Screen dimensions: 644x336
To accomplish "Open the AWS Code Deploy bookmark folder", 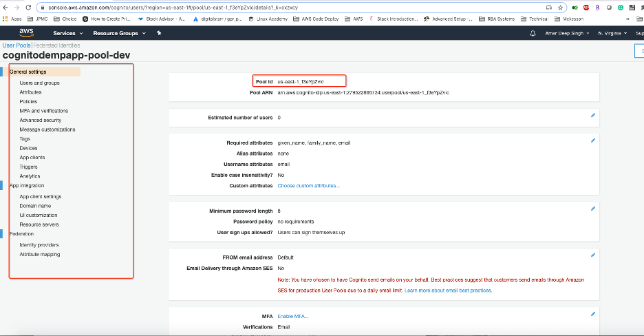I will point(316,19).
